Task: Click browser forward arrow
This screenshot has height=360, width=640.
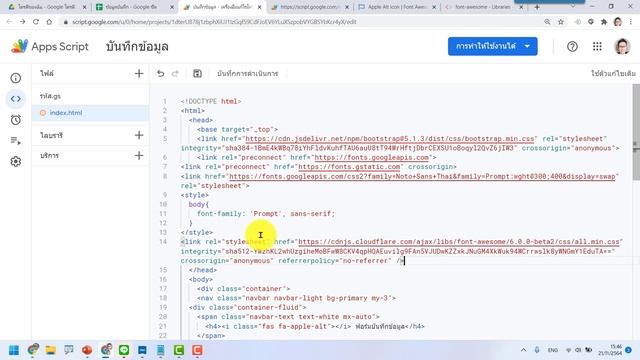Action: pyautogui.click(x=22, y=22)
